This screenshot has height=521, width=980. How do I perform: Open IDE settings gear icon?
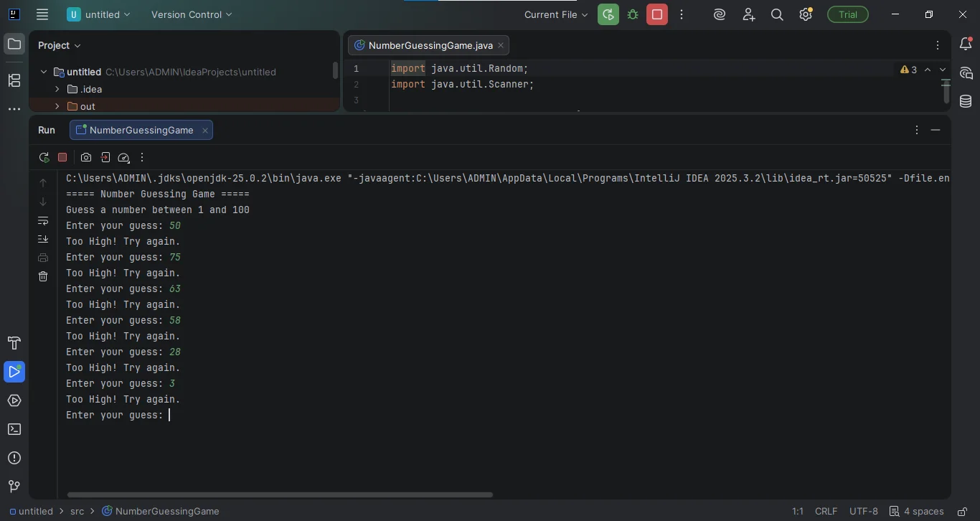806,14
